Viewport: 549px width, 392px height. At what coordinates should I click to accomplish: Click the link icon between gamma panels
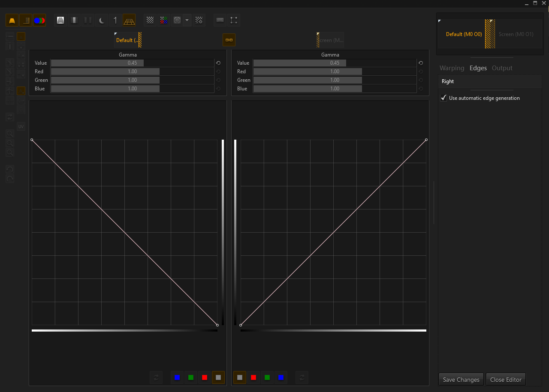pos(229,40)
